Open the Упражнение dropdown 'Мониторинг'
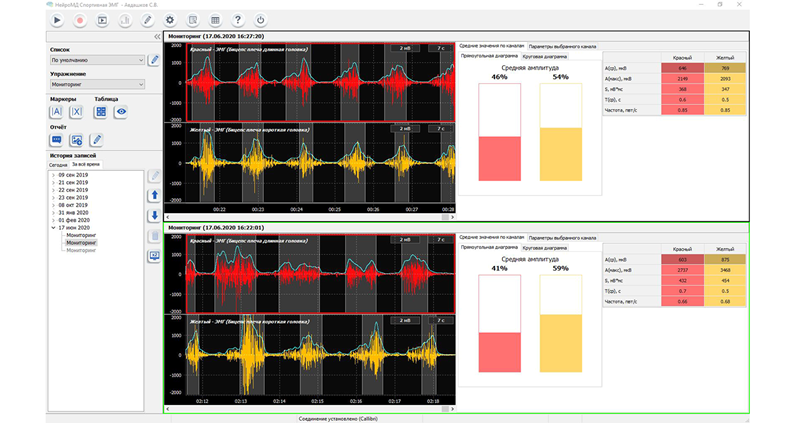The width and height of the screenshot is (796, 423). pyautogui.click(x=97, y=85)
